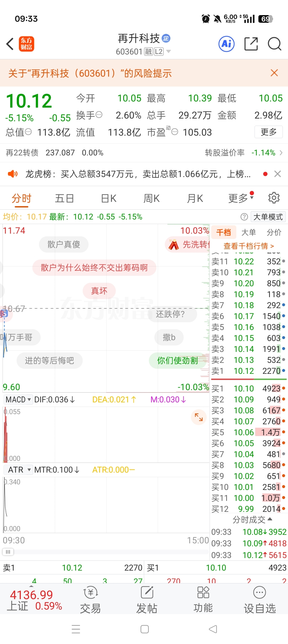Tap Android back triangle button
Screen dimensions: 288x644
[213, 629]
